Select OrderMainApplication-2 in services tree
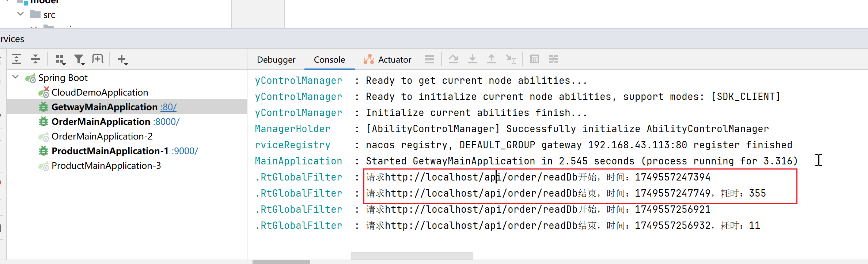Screen dimensions: 868x264 click(102, 136)
